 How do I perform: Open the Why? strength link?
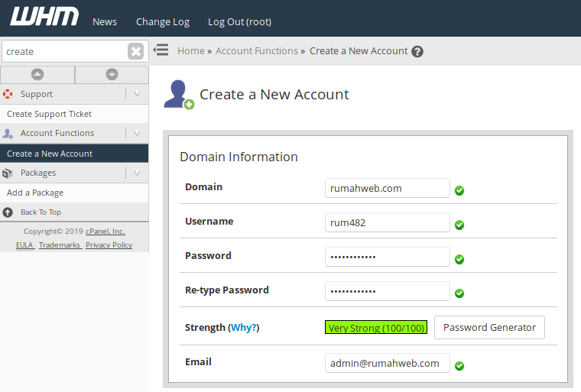click(x=243, y=328)
